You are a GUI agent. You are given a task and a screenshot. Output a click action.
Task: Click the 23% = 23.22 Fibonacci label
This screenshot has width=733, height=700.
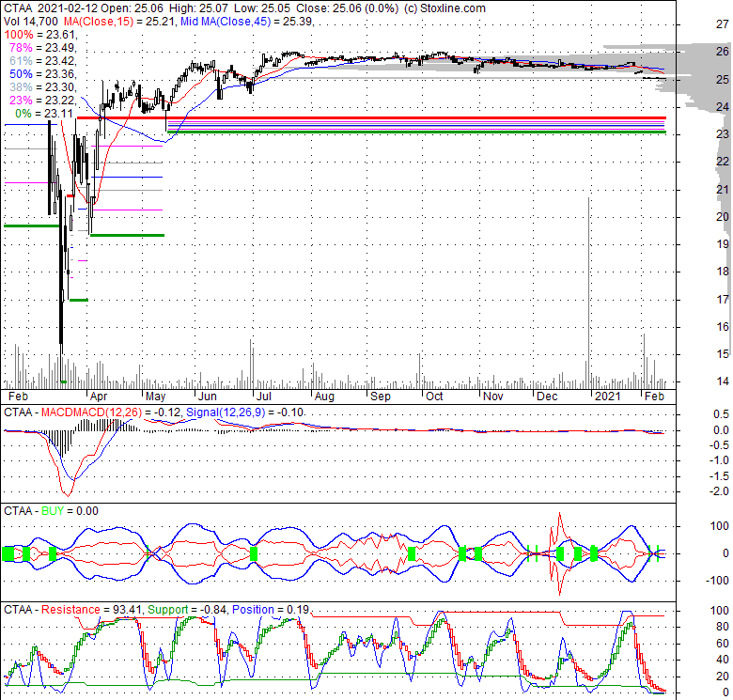(42, 100)
